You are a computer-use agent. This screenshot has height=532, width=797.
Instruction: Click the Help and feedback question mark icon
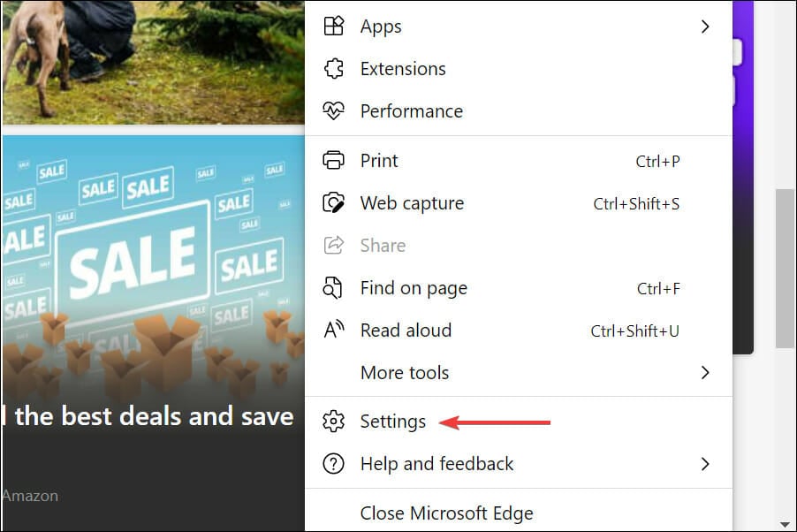pos(333,464)
